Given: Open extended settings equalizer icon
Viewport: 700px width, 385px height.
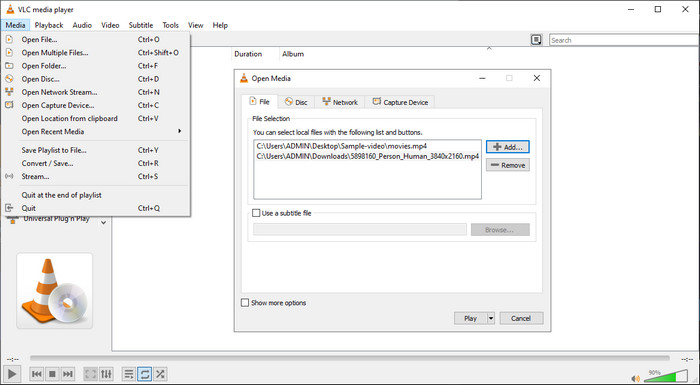Looking at the screenshot, I should [106, 374].
